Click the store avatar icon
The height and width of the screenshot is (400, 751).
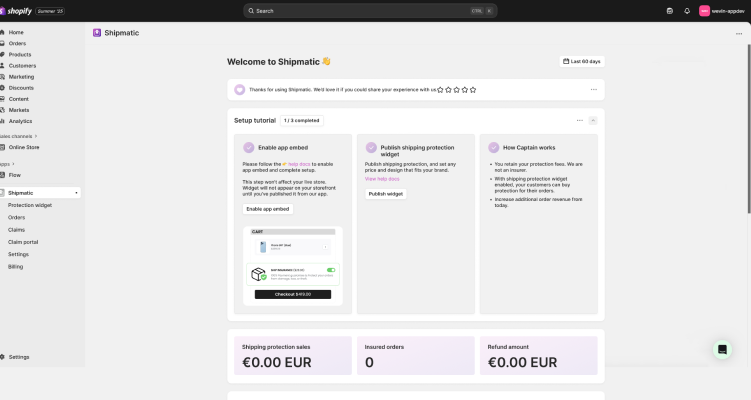pos(704,11)
